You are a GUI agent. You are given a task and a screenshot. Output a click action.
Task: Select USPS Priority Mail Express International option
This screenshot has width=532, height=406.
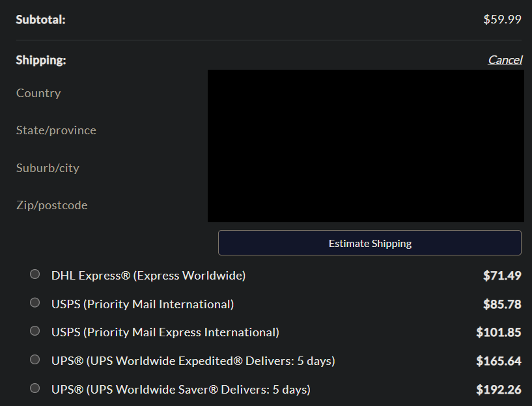35,330
